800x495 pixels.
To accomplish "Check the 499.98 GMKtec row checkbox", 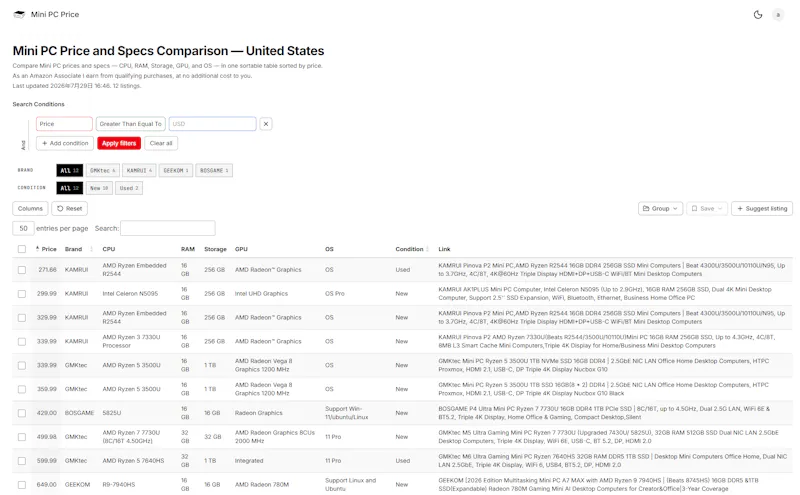I will click(22, 437).
